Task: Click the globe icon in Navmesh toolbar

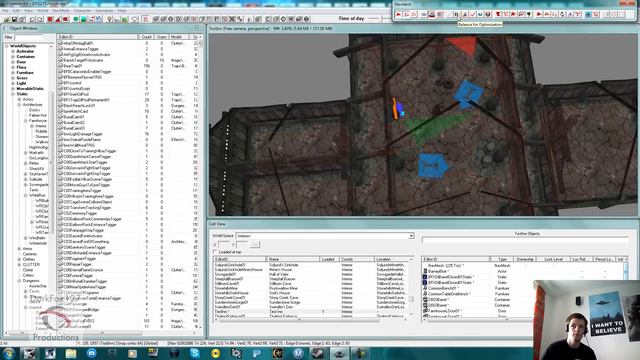Action: pos(488,15)
